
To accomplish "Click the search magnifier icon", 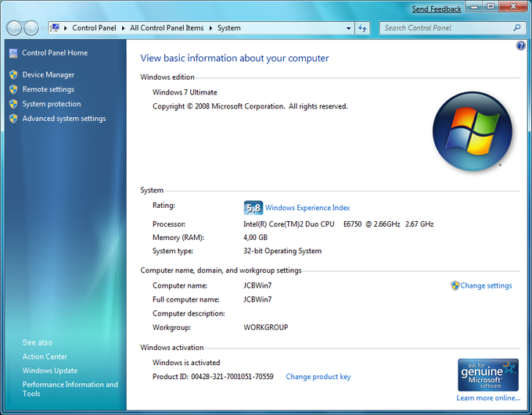I will tap(517, 28).
